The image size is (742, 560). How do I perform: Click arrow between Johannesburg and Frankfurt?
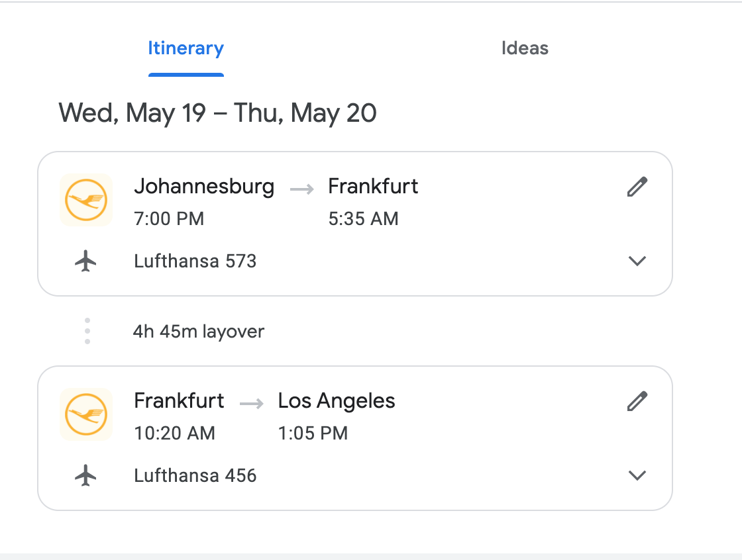(301, 189)
